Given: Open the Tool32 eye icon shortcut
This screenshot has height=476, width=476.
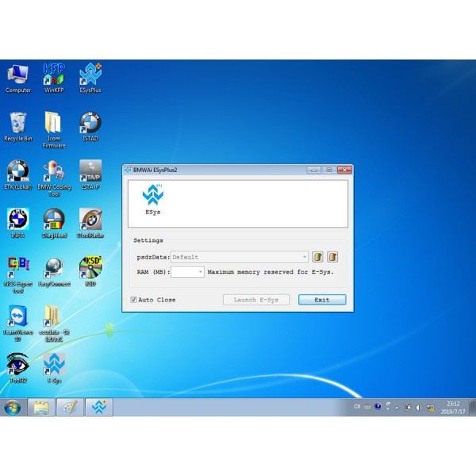Looking at the screenshot, I should [x=18, y=368].
